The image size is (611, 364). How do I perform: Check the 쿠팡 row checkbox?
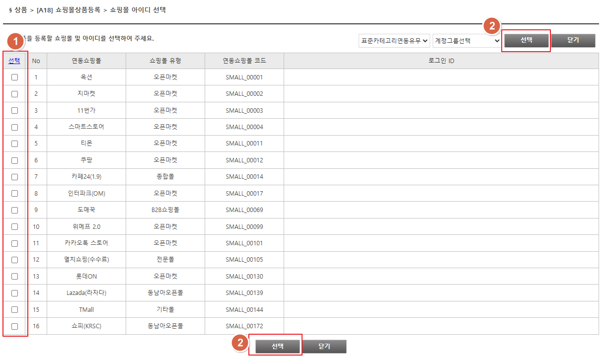click(x=14, y=160)
